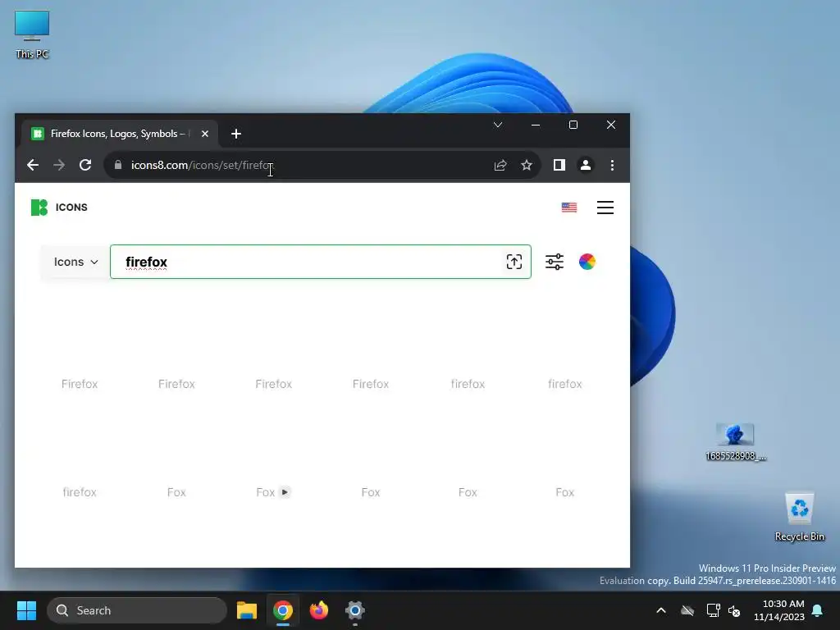Share this page via share icon
Screen dimensions: 840x630
pyautogui.click(x=500, y=165)
